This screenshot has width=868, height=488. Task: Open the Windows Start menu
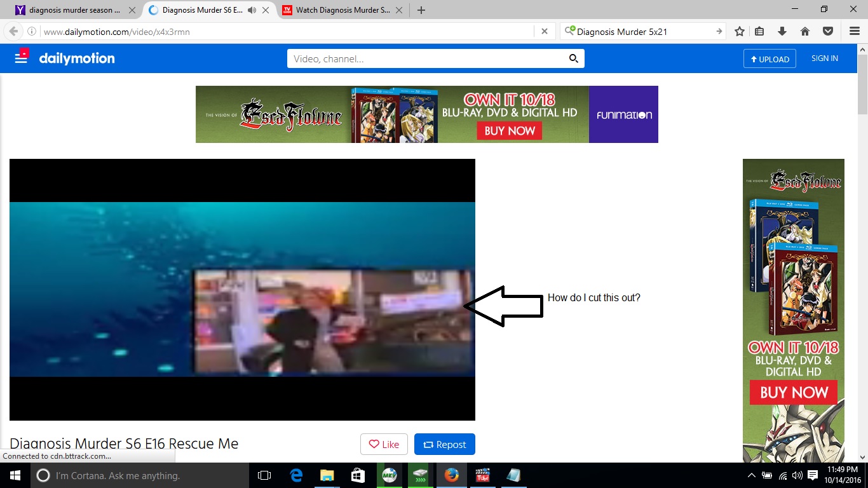click(15, 475)
